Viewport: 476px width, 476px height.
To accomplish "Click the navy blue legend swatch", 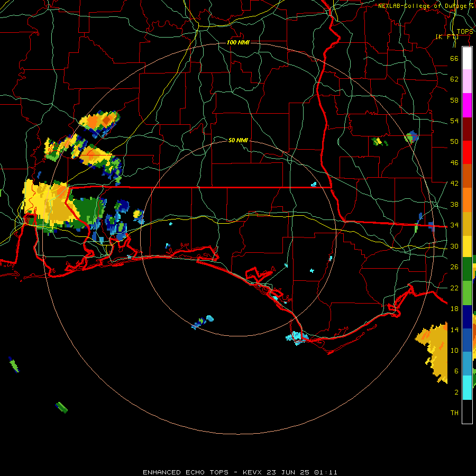I will tap(467, 317).
